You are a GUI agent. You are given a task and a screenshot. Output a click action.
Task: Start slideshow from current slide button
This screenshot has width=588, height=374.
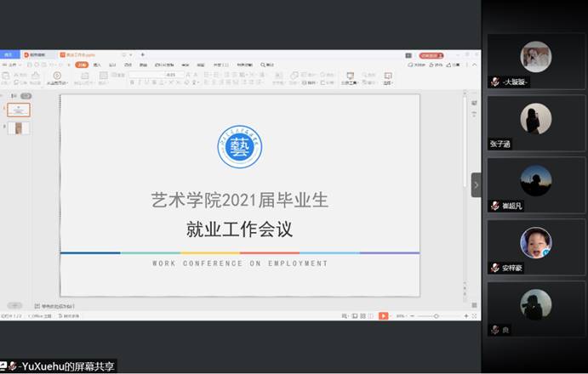[57, 77]
